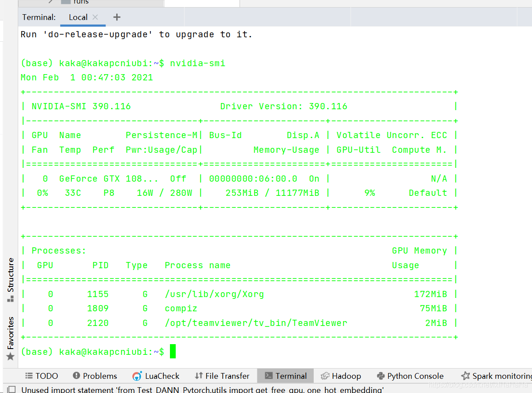The width and height of the screenshot is (532, 393).
Task: Click the PID 1809 value
Action: coord(98,309)
